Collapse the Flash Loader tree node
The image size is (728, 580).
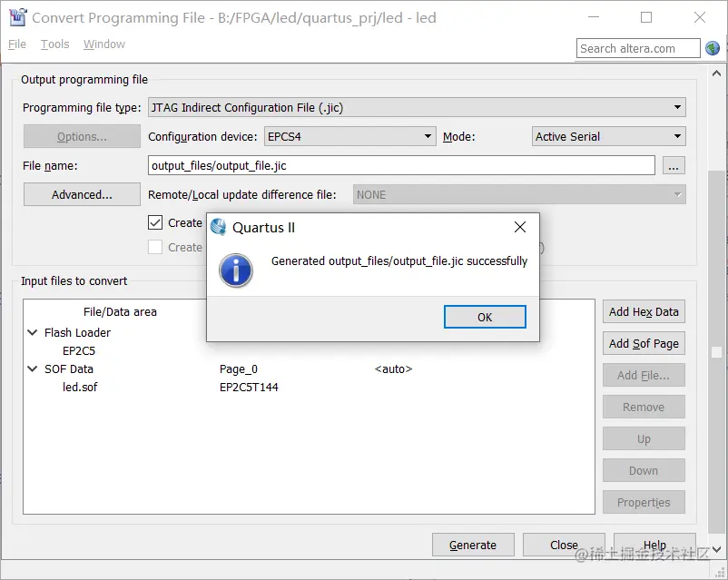pos(33,332)
